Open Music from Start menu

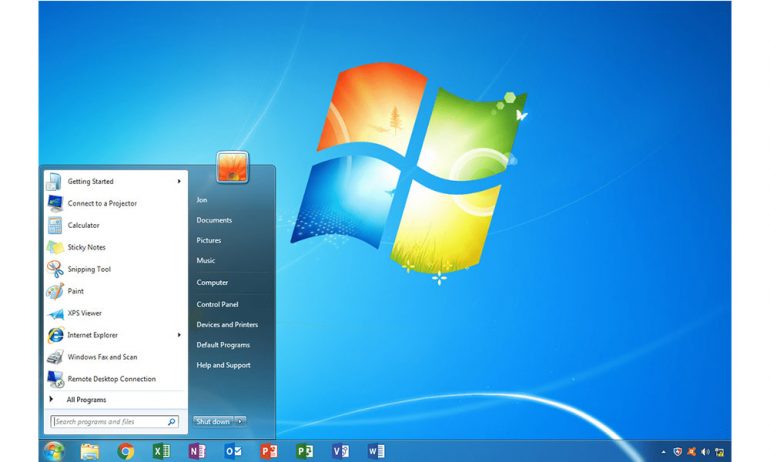pyautogui.click(x=206, y=261)
